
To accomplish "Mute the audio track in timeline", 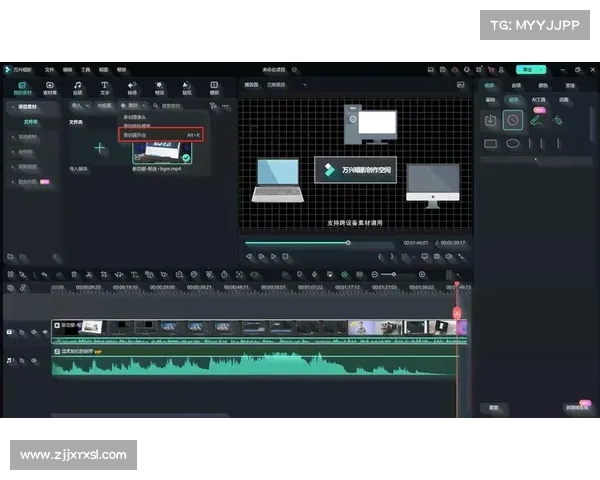I will point(33,360).
